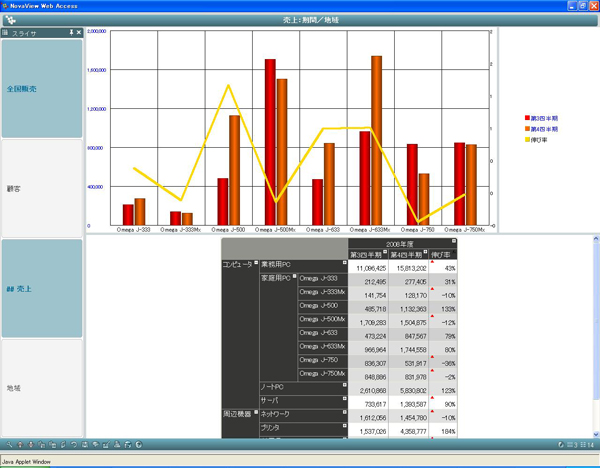Screen dimensions: 600x468
Task: Select the ## 売上 slicer tile
Action: tap(42, 289)
